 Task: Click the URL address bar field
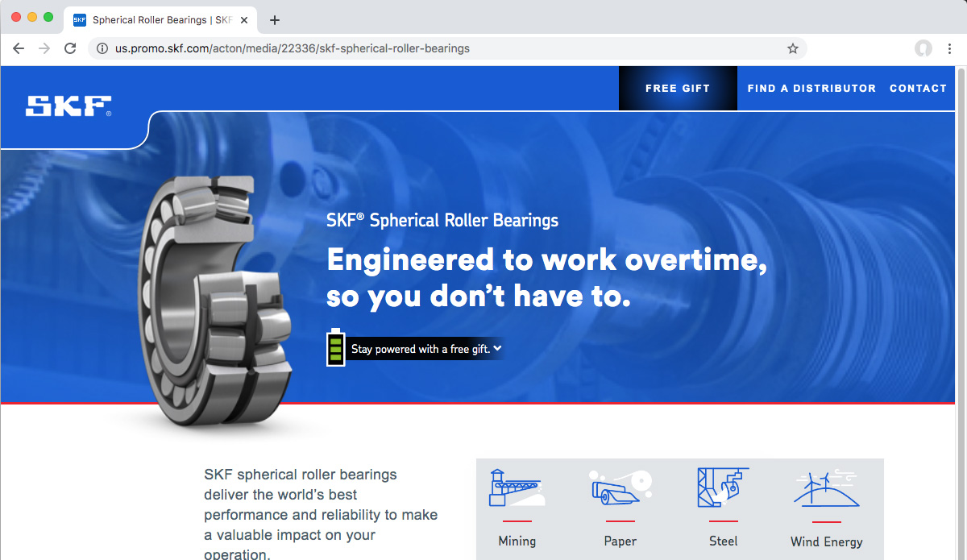[447, 48]
